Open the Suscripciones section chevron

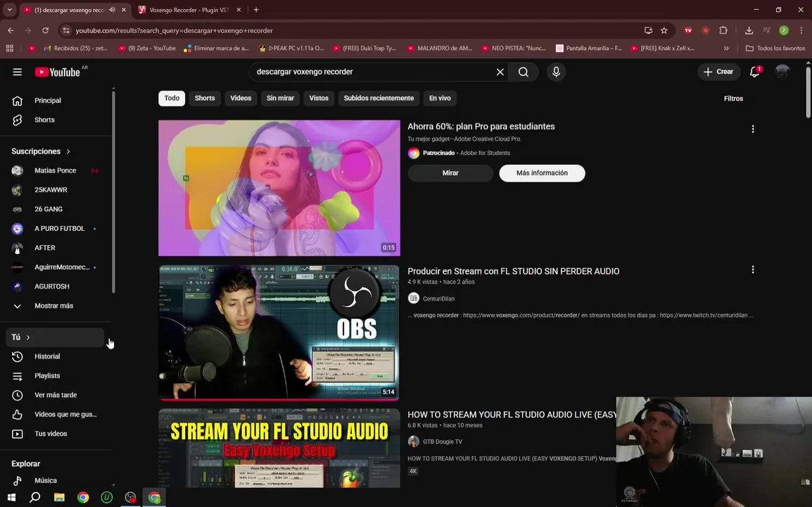68,151
